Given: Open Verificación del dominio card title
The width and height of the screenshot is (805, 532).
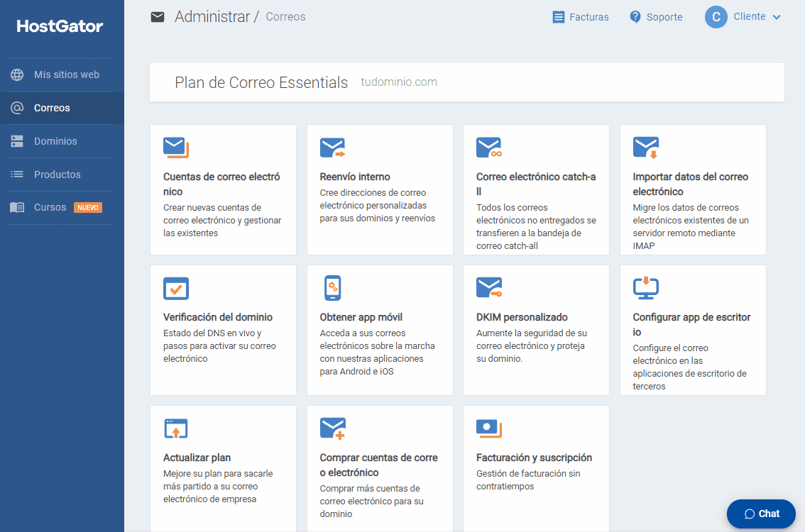Looking at the screenshot, I should 218,317.
